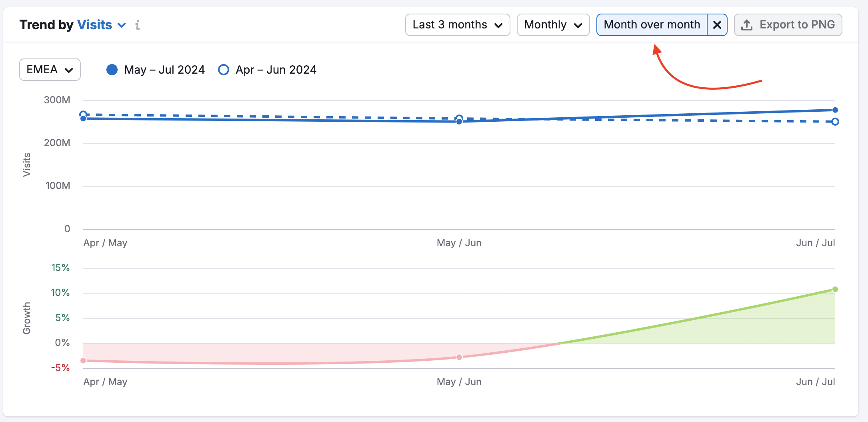Toggle the Apr – Jun 2024 legend series

point(267,70)
